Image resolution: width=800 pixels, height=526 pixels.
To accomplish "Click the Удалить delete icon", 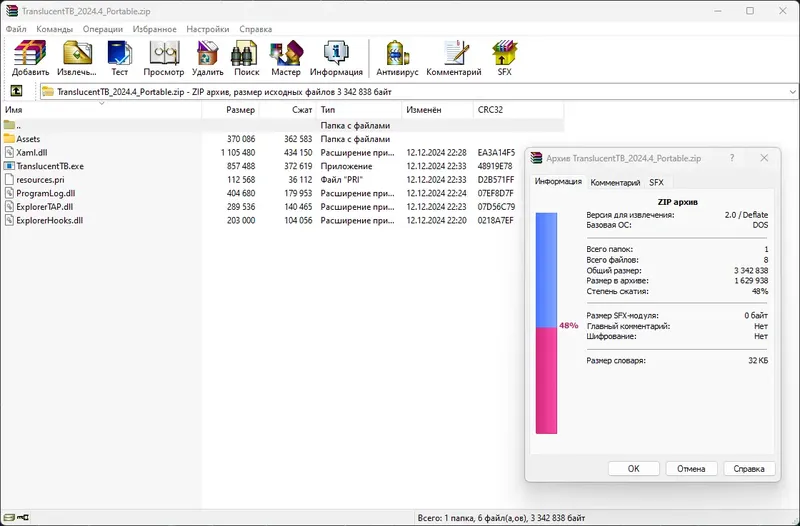I will coord(208,53).
